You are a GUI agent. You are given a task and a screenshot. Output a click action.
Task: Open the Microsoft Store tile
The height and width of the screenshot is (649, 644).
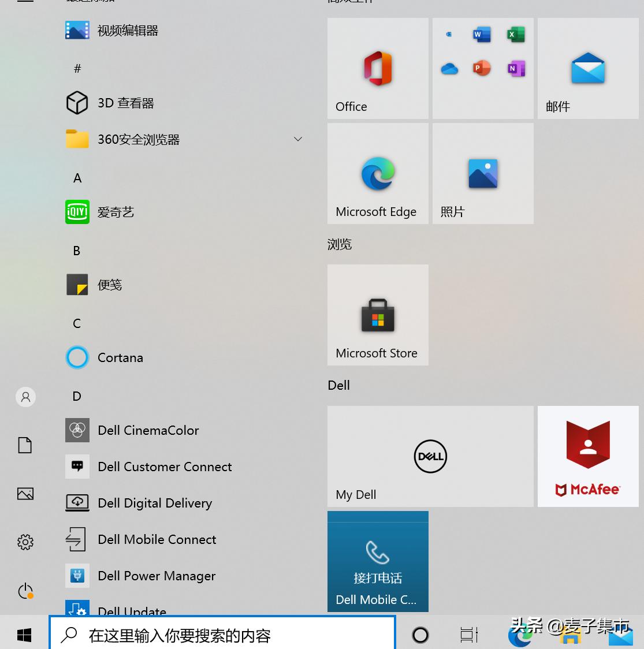tap(378, 315)
